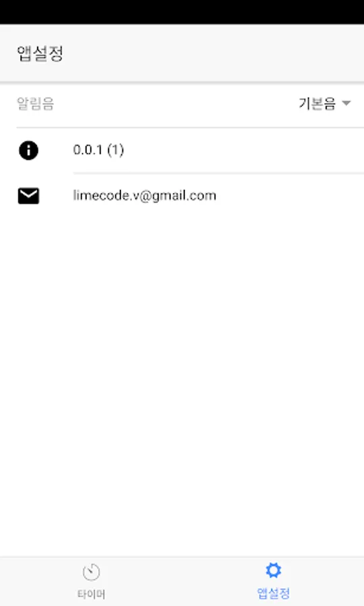Click the 앱설정 header title

tap(40, 53)
